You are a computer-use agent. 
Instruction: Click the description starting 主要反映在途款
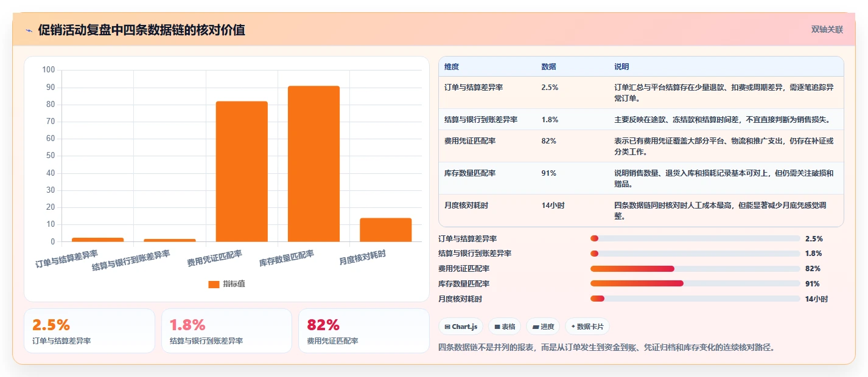pos(723,120)
